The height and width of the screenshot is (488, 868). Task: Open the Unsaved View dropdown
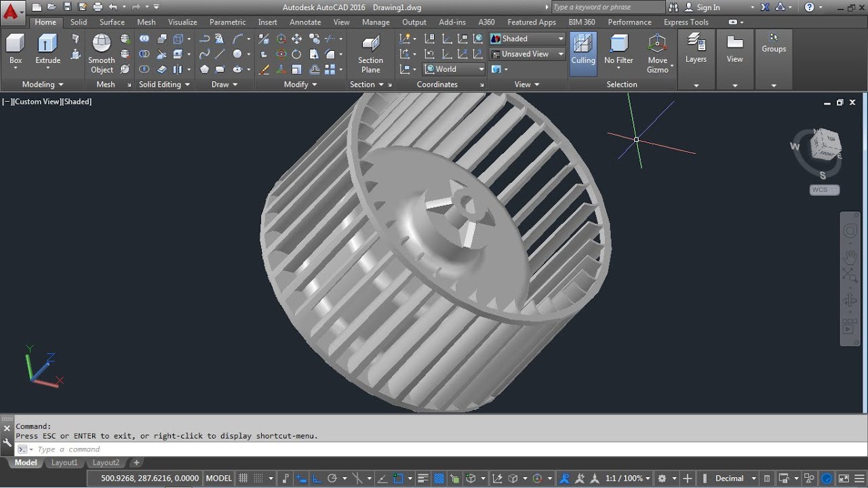click(x=527, y=54)
